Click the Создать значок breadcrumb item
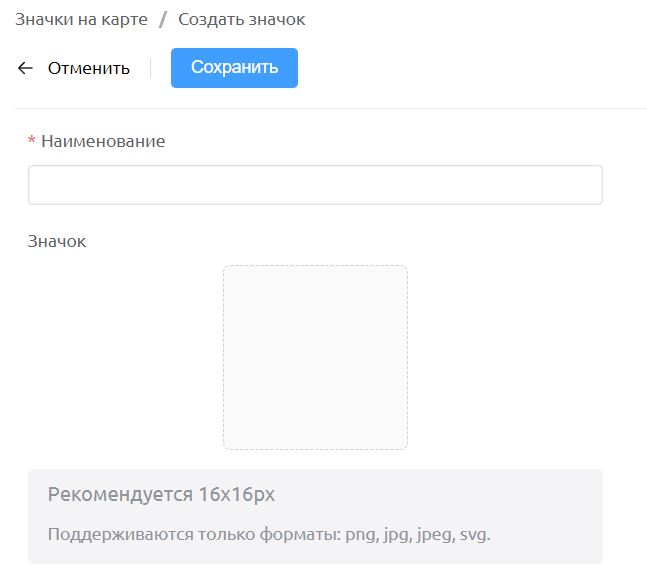Viewport: 647px width, 579px height. coord(242,19)
